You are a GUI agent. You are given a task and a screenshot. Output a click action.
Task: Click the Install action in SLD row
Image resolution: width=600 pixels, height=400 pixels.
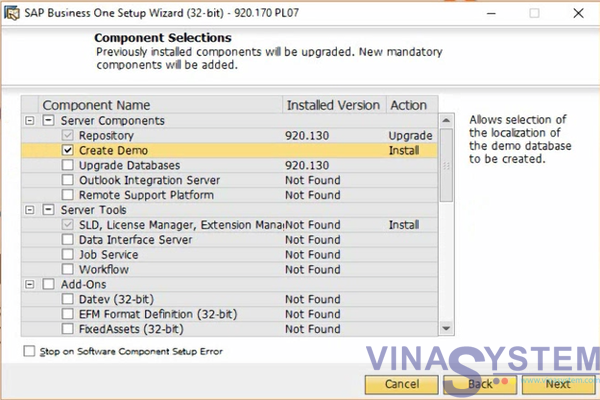coord(404,225)
